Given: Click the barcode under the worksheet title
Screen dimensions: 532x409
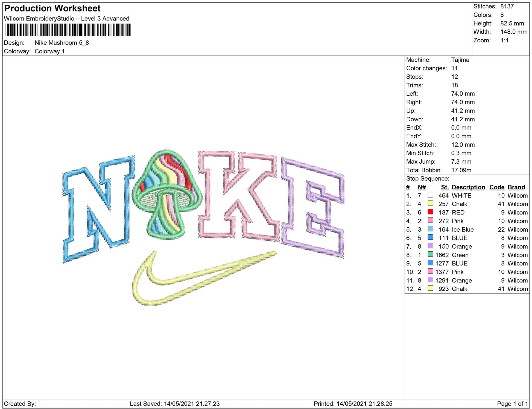Looking at the screenshot, I should (68, 30).
